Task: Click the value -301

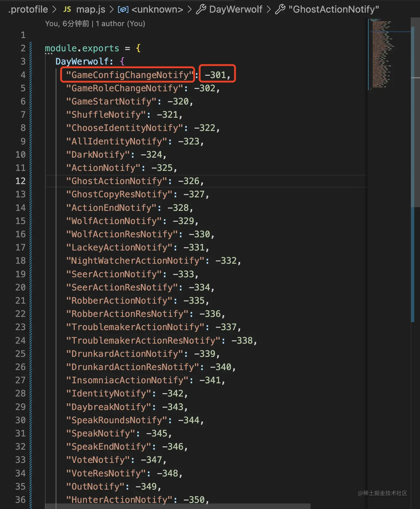Action: 215,75
